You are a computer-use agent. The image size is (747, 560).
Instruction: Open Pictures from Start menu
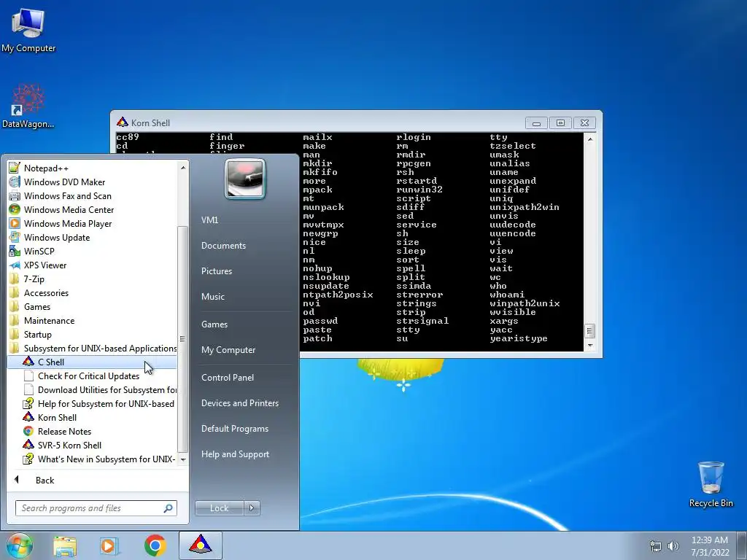click(216, 271)
